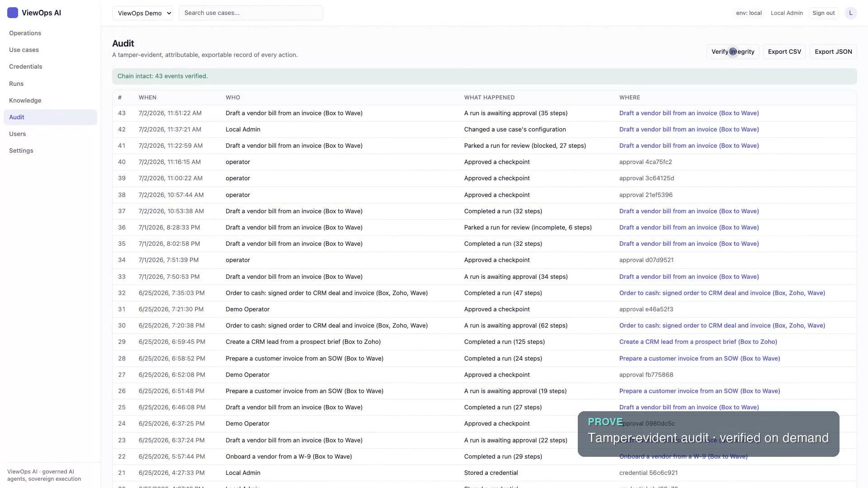
Task: Click the Verify integrity button
Action: pyautogui.click(x=733, y=52)
